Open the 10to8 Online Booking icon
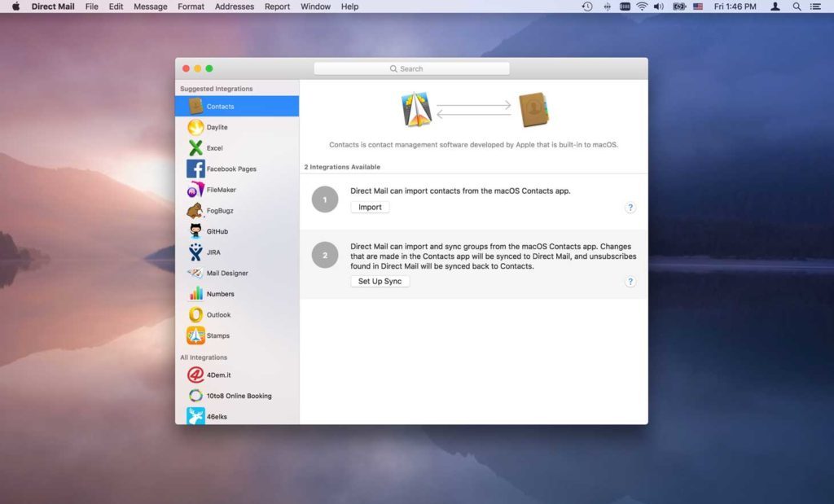 click(x=195, y=396)
